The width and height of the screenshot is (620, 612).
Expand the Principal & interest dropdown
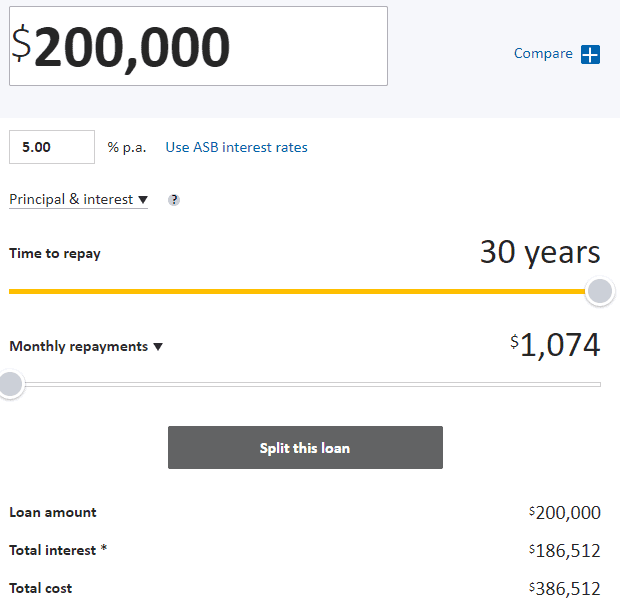pos(78,200)
